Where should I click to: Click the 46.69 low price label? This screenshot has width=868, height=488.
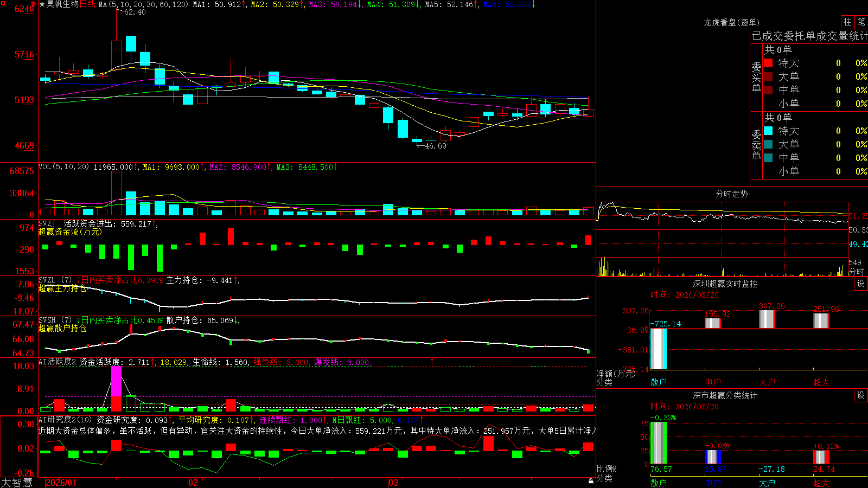point(435,146)
